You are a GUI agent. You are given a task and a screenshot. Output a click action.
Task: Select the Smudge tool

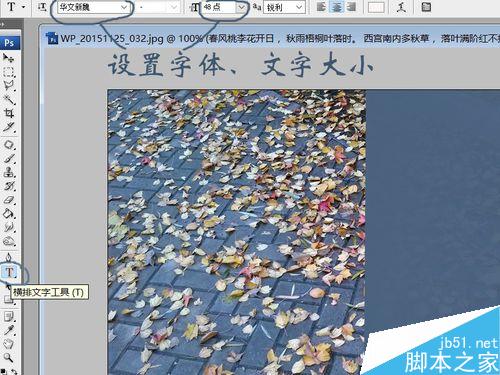[9, 227]
